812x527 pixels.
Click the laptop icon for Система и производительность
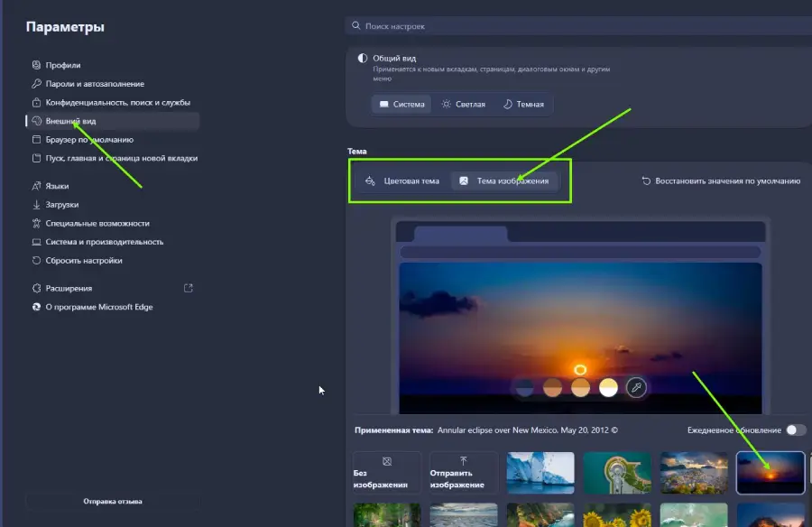36,242
